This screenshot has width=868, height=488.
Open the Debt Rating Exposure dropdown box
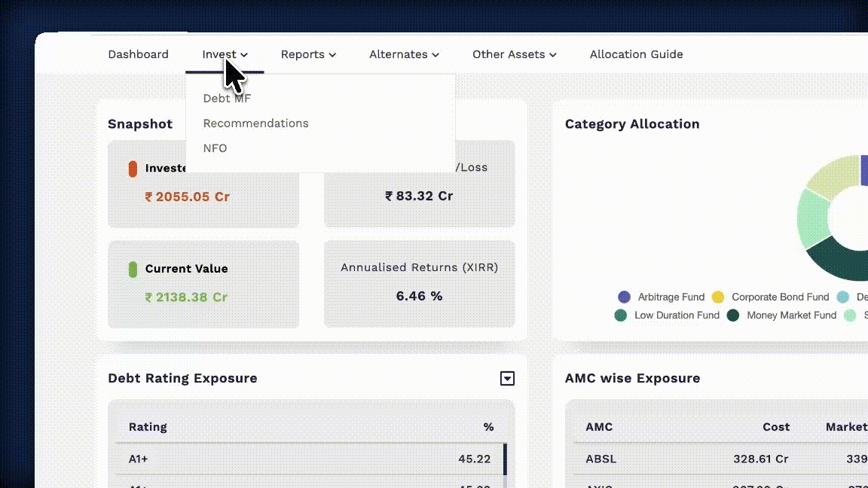pyautogui.click(x=507, y=379)
